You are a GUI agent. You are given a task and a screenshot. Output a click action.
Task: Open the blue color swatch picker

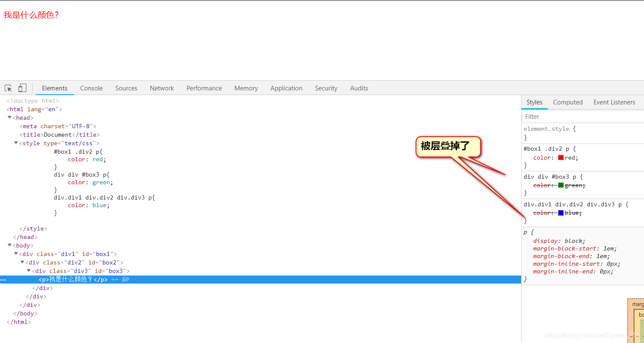click(561, 213)
